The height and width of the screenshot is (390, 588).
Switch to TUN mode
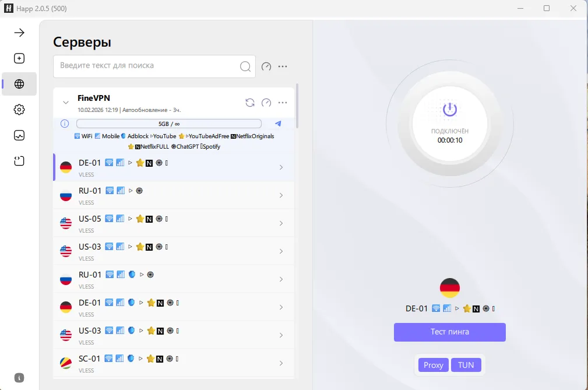(x=466, y=365)
